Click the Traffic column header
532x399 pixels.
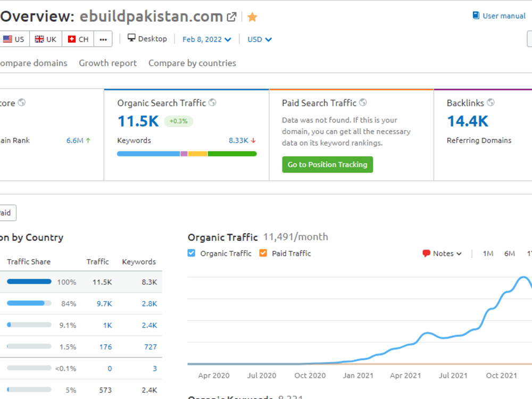click(97, 262)
